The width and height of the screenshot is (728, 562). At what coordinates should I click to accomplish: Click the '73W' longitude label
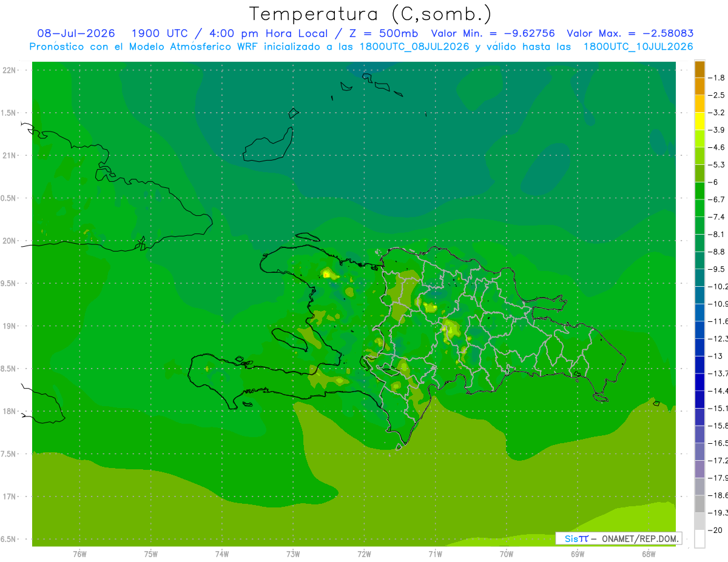(x=293, y=554)
